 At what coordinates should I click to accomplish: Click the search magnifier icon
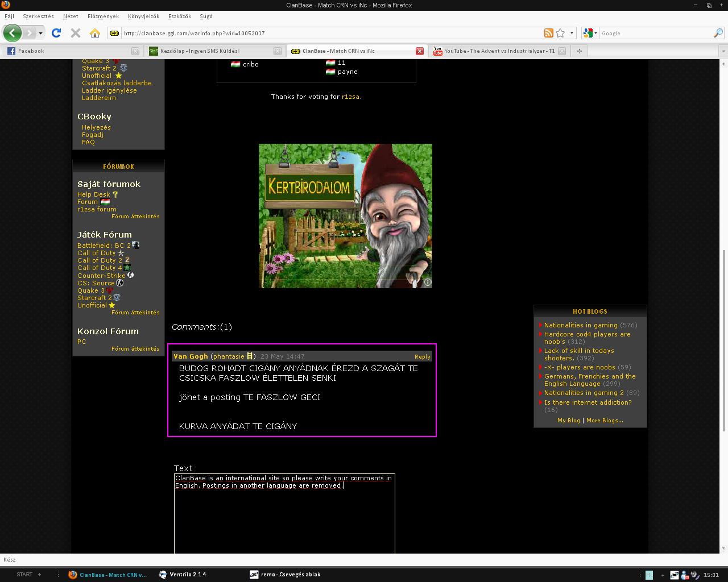(x=718, y=33)
